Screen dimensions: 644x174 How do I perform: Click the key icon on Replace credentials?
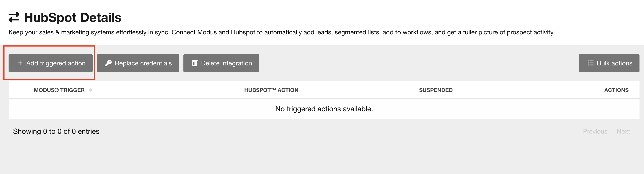coord(108,63)
